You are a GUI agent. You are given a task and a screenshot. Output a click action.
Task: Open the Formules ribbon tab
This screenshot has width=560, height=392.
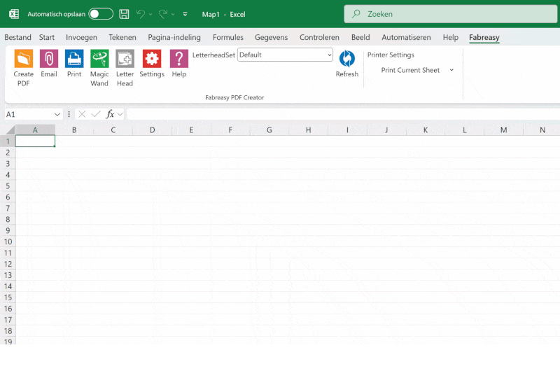coord(228,38)
